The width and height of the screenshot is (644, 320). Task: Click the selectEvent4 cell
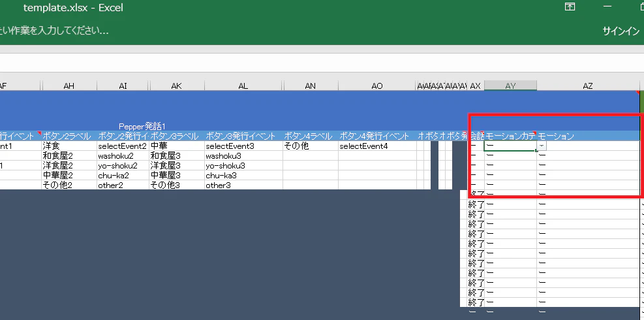377,146
